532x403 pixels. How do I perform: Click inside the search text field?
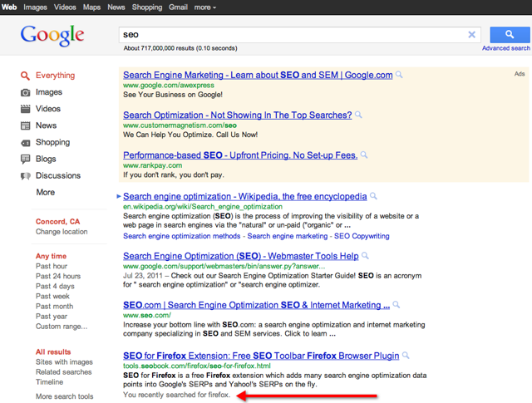click(x=291, y=35)
